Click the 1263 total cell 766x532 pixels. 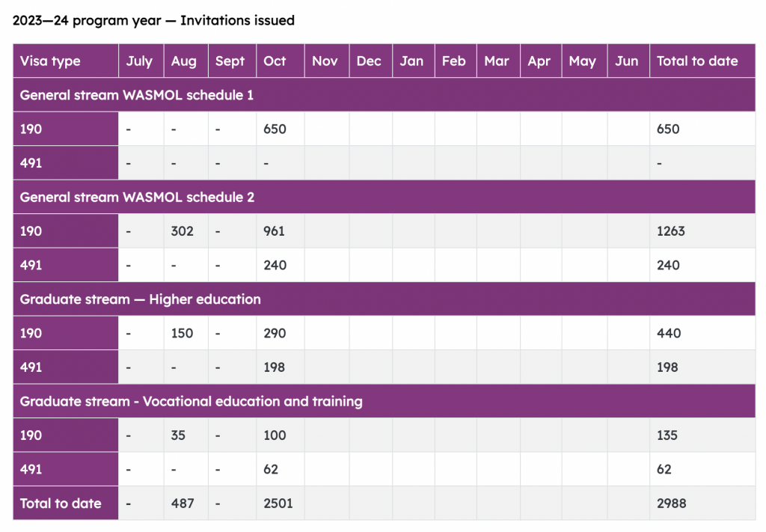[x=671, y=231]
